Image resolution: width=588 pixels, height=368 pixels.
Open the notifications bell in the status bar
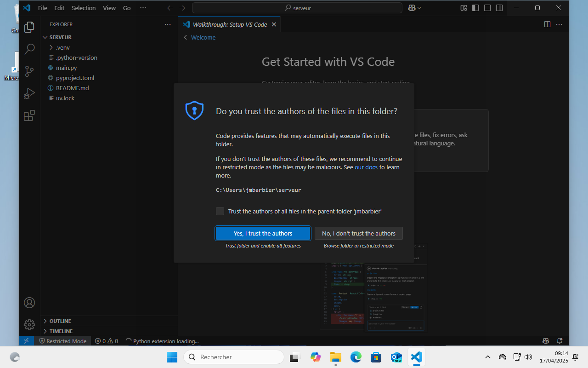(560, 341)
